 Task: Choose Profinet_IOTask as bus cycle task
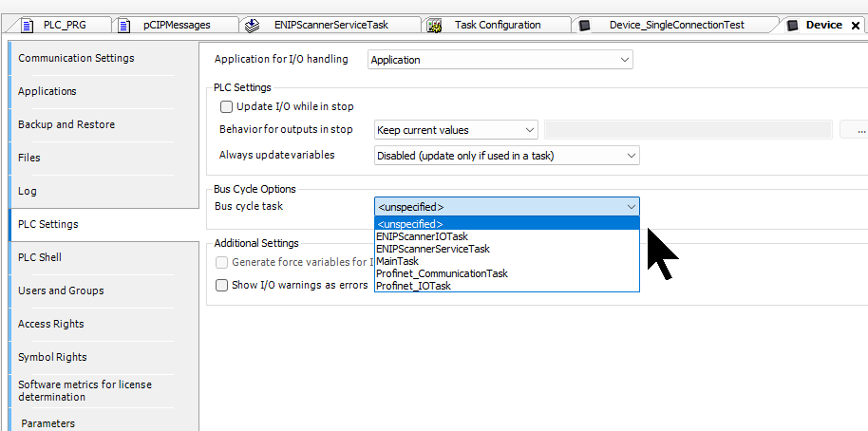coord(506,286)
